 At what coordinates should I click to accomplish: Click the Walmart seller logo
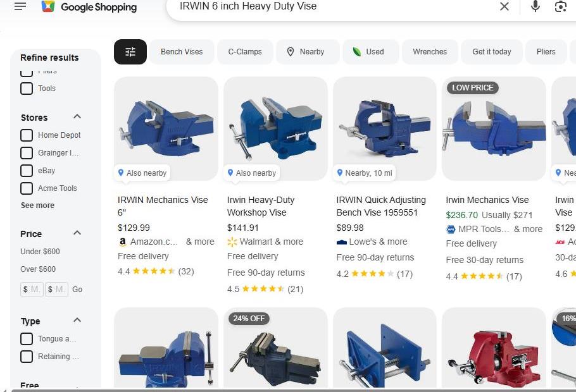[232, 242]
